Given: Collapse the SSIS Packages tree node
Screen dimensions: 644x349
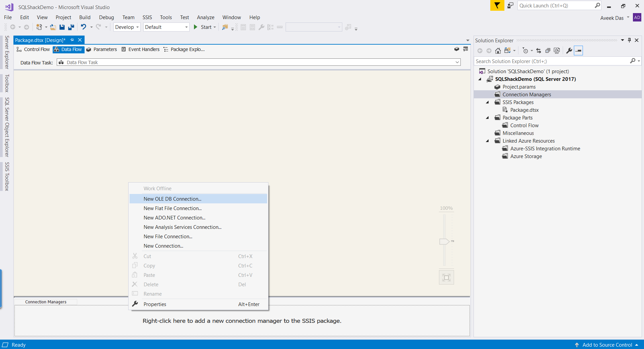Looking at the screenshot, I should click(488, 102).
